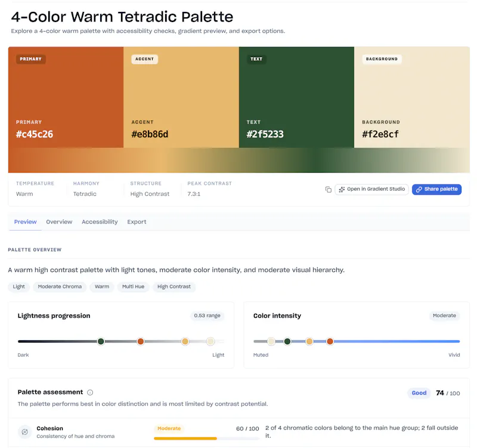This screenshot has width=477, height=448.
Task: Click the Cohesion target icon
Action: tap(25, 432)
